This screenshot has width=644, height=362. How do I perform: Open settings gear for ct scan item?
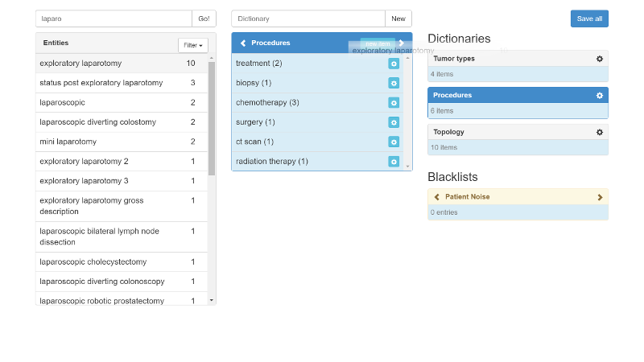(394, 142)
